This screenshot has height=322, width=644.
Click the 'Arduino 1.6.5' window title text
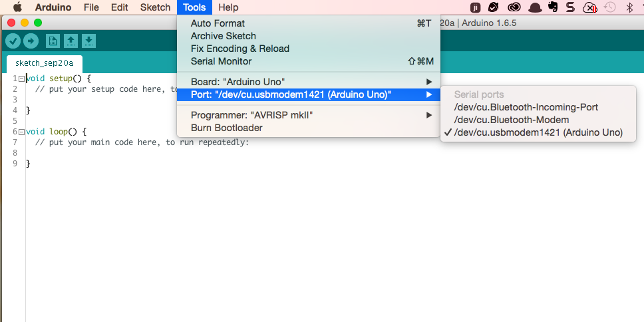click(x=489, y=23)
